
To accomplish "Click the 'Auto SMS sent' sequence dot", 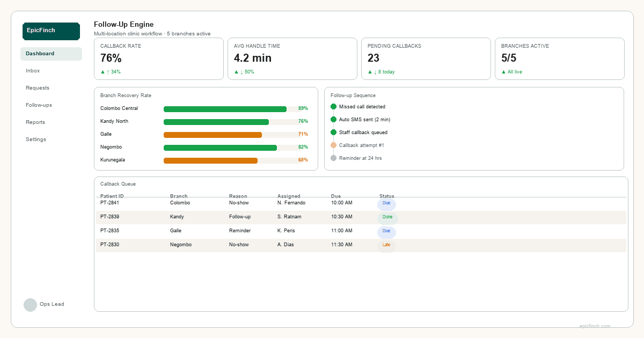I will tap(333, 119).
